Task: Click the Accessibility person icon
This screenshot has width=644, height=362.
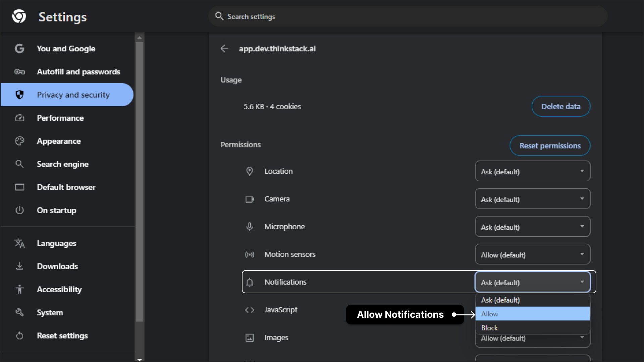Action: (19, 289)
